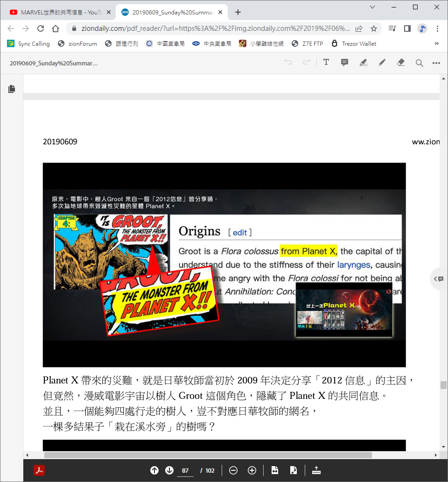448x482 pixels.
Task: Select the comment note tool
Action: click(x=344, y=63)
